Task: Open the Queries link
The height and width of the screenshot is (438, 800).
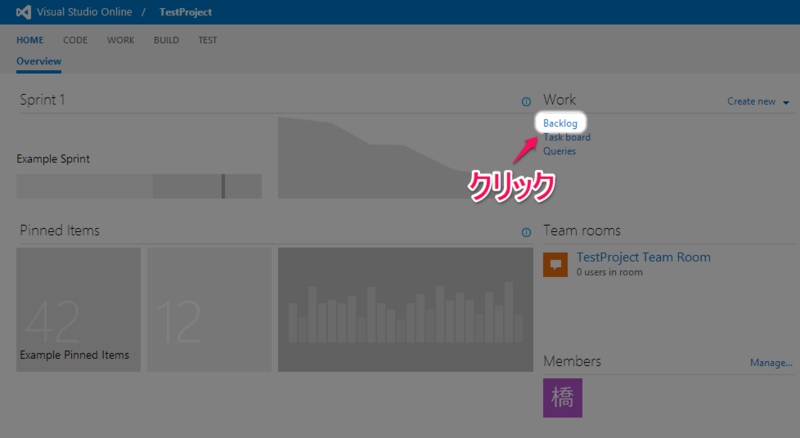Action: click(x=559, y=151)
